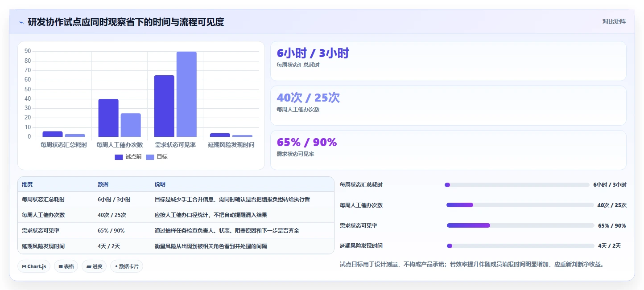The width and height of the screenshot is (644, 290).
Task: Toggle the 目标 legend swatch
Action: [x=150, y=157]
